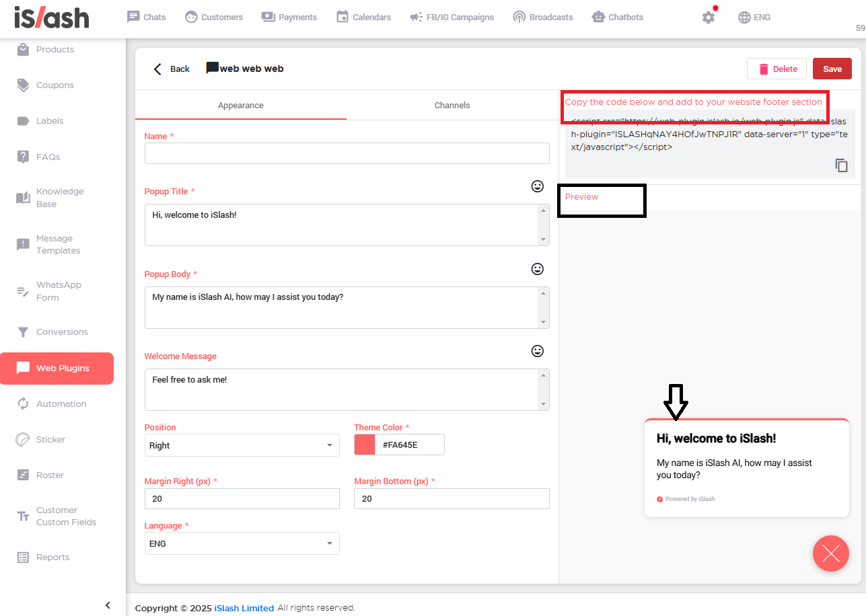Save the web plugin
The image size is (866, 616).
[x=832, y=69]
